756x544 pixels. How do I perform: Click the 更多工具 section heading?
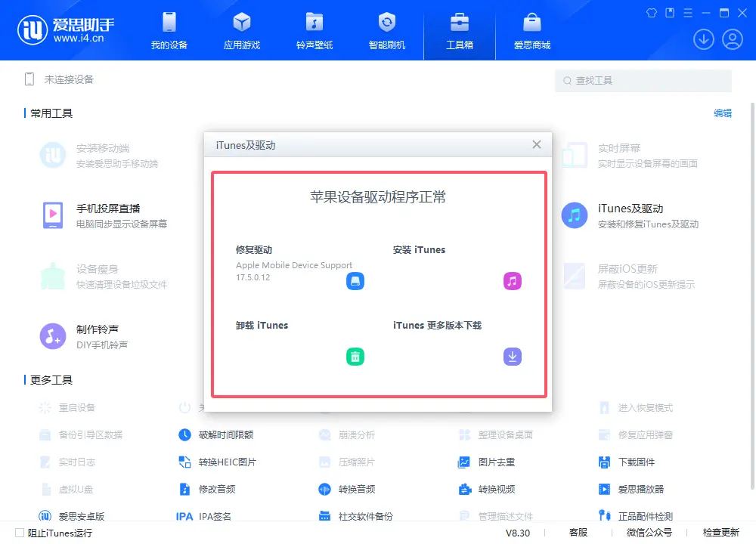(x=51, y=380)
